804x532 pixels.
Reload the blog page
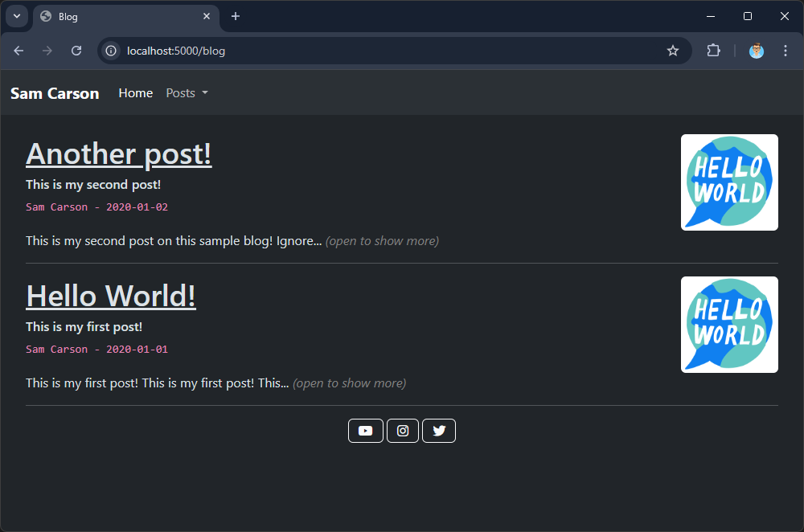pos(76,51)
